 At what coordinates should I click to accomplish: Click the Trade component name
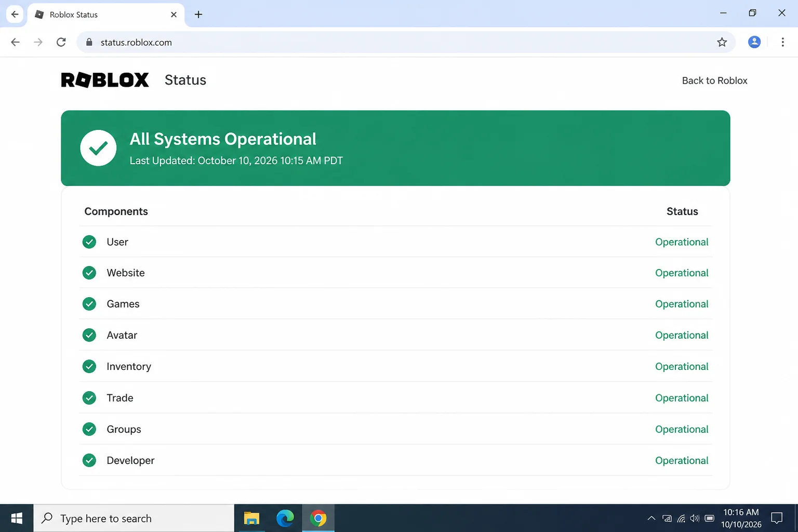120,398
